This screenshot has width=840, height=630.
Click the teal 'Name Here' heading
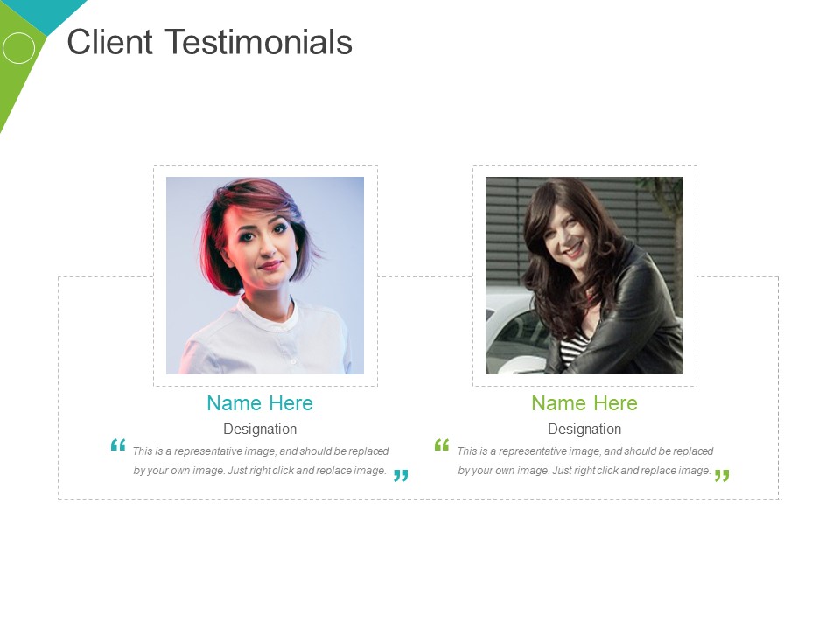(x=260, y=403)
